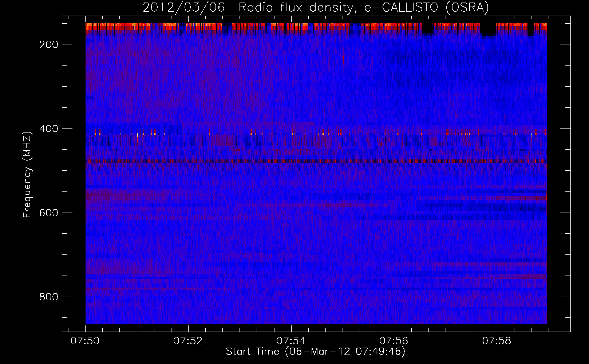Click the 600 frequency tick label
The width and height of the screenshot is (589, 364).
[x=49, y=213]
